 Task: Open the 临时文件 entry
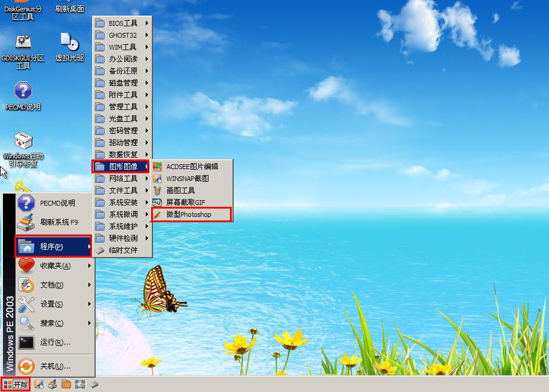click(x=122, y=250)
